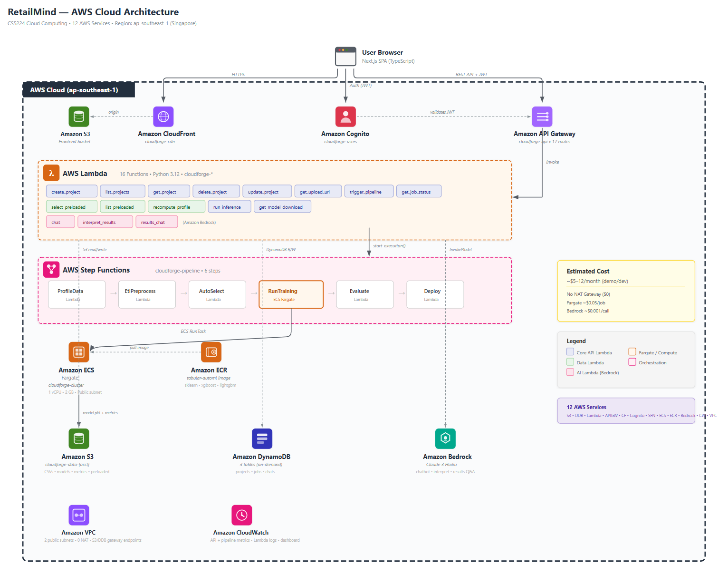
Task: Select the run_inference function chip
Action: 230,206
